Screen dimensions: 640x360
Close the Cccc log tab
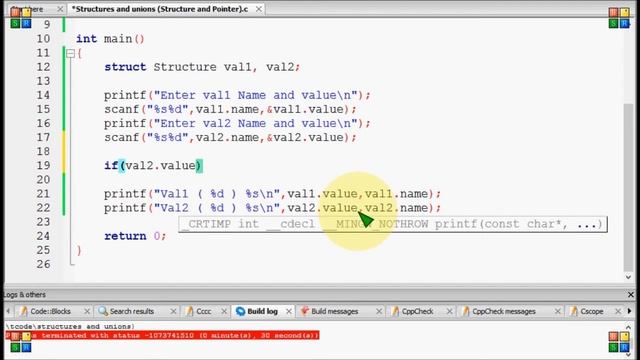224,311
